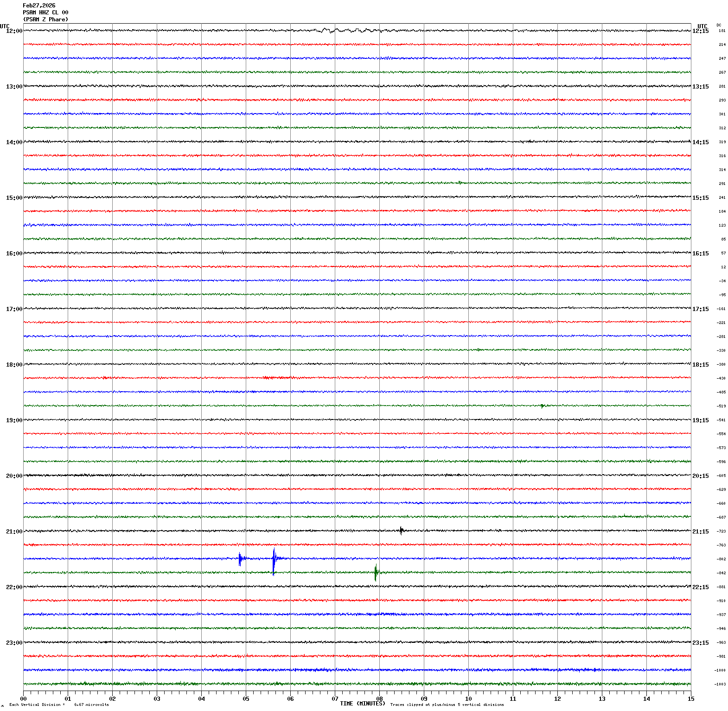728x711 pixels.
Task: Click the largest blue spike on the 21:30 trace
Action: point(274,560)
